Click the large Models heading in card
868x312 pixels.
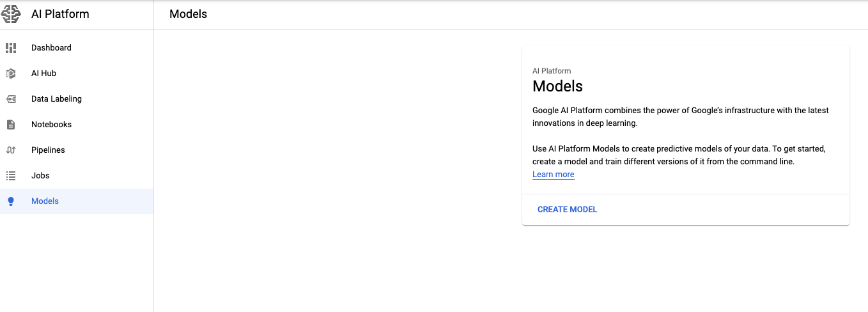point(557,86)
